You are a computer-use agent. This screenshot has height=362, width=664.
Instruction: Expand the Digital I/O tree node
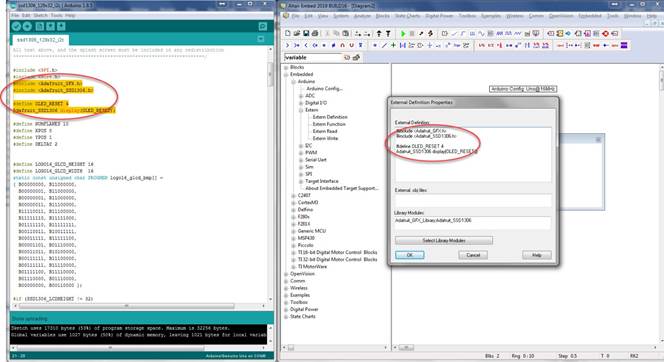301,103
